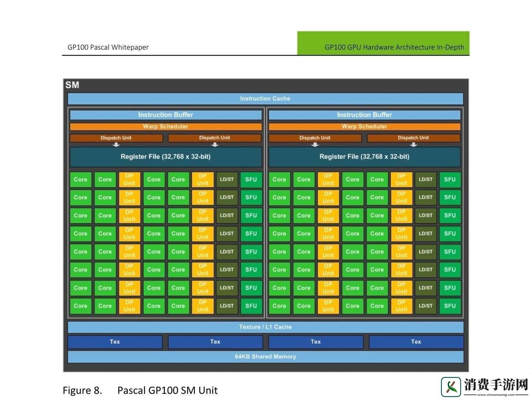Click the Texture / L1 Cache bar
Image resolution: width=532 pixels, height=399 pixels.
(265, 327)
